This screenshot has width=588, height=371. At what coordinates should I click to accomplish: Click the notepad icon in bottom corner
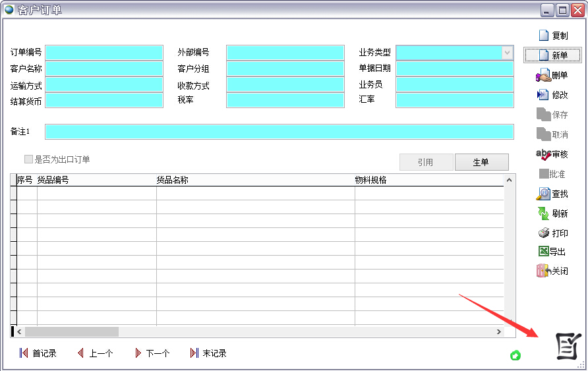click(x=568, y=346)
